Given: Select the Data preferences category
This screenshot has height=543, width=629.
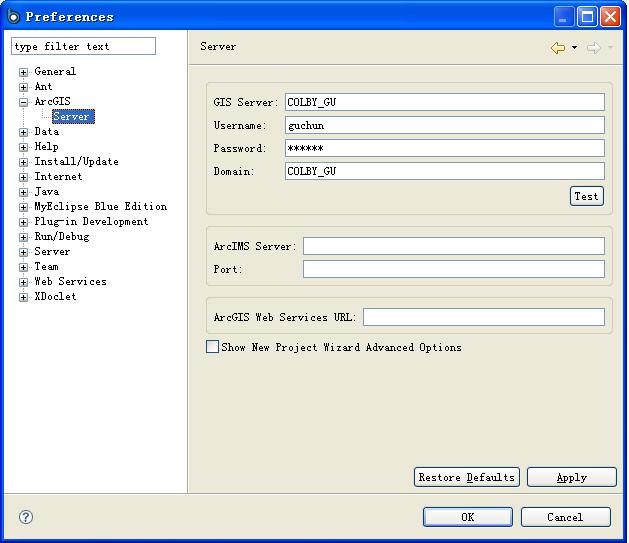Looking at the screenshot, I should [47, 131].
